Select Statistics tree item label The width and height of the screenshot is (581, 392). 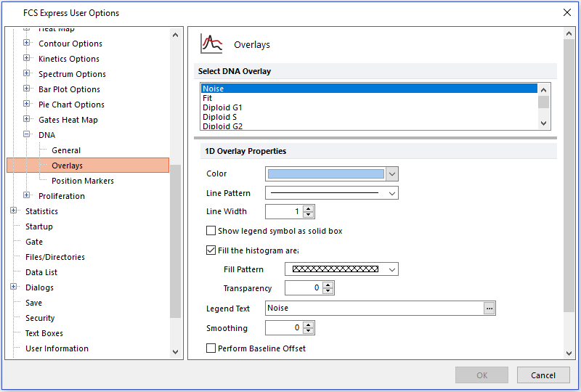pos(41,211)
